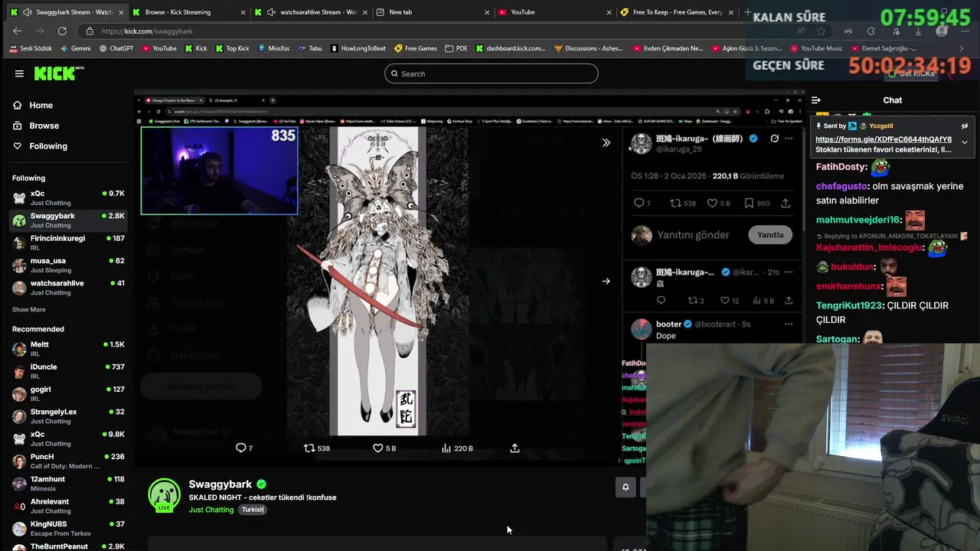Screen dimensions: 980x551
Task: Open Firincininkuregi channel in sidebar
Action: tap(67, 243)
